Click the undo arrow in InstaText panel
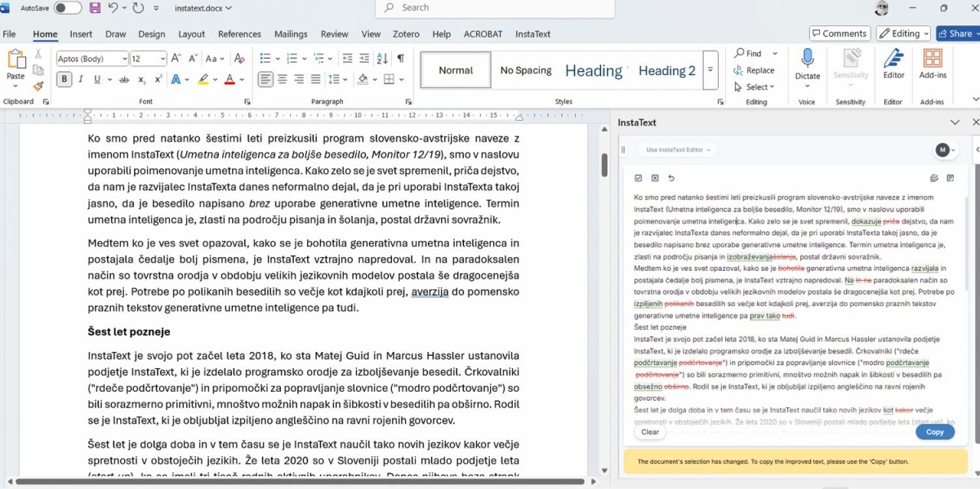980x489 pixels. click(671, 178)
